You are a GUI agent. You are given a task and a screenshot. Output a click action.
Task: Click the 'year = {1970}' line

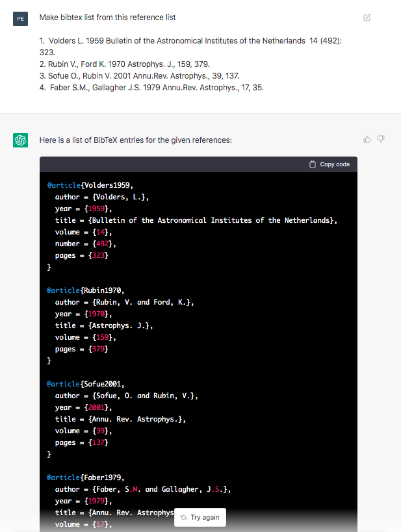click(x=84, y=314)
